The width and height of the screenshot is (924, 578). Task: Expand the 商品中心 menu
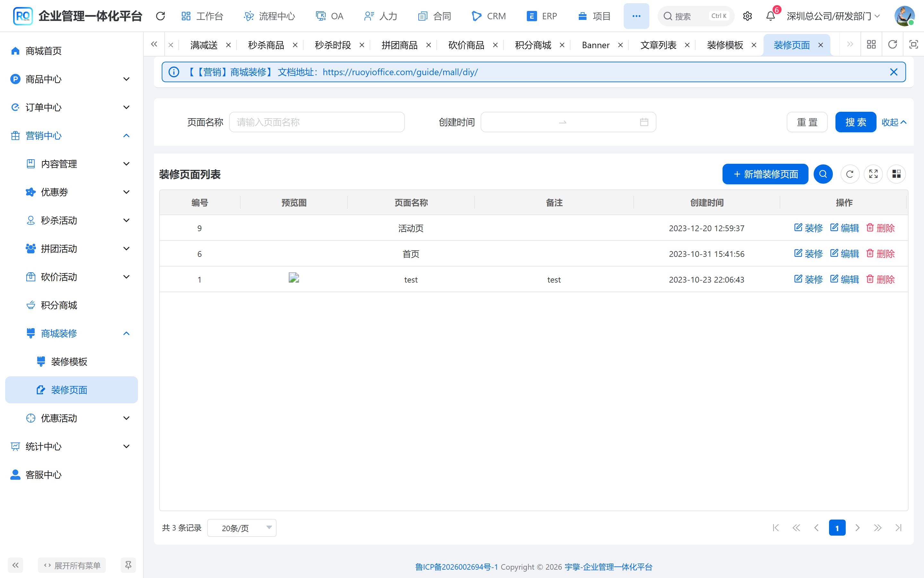72,79
